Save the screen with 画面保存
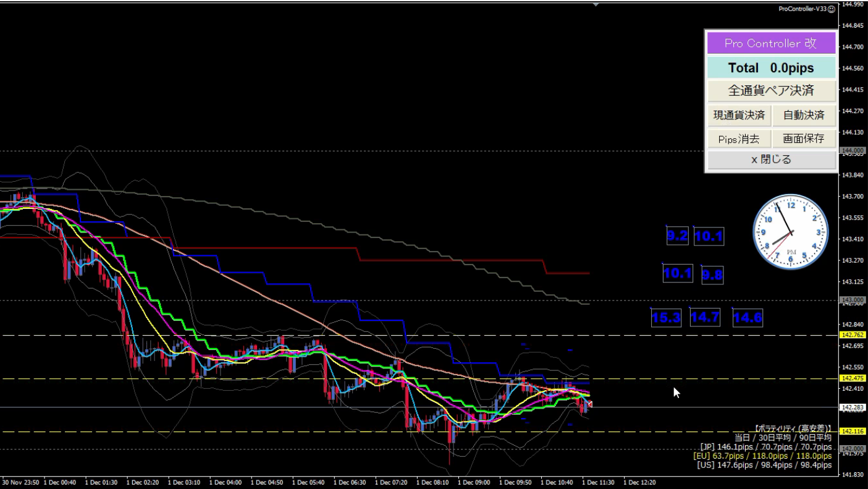This screenshot has height=489, width=868. pos(804,138)
